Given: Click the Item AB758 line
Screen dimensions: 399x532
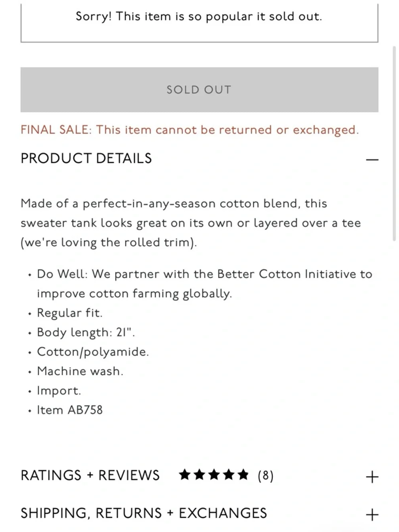Looking at the screenshot, I should pos(70,410).
